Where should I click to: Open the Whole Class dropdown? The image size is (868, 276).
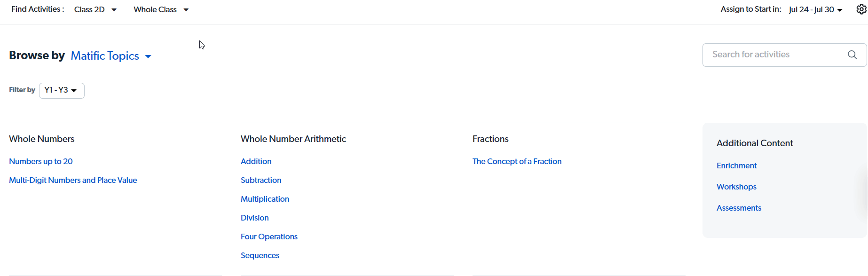(161, 9)
